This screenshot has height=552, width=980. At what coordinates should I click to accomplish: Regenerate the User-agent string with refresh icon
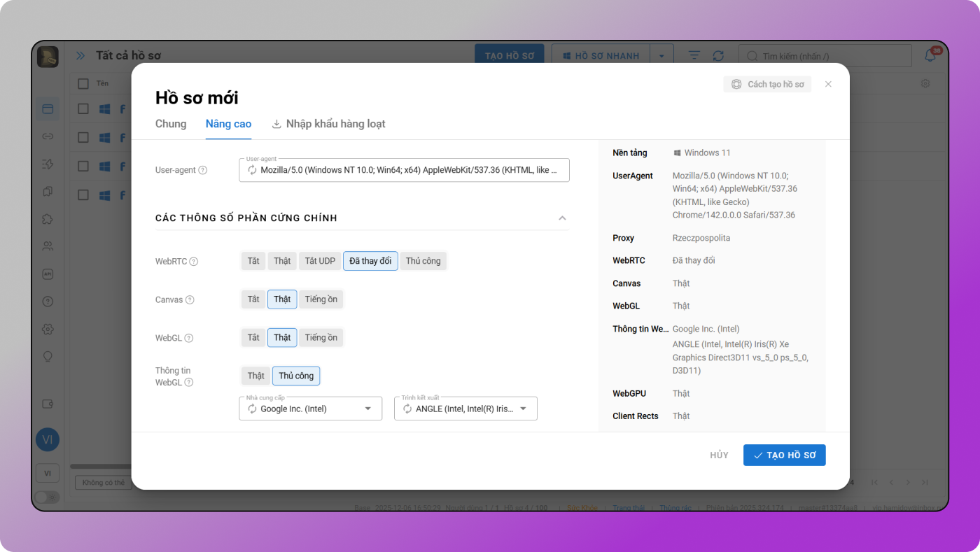pos(252,170)
